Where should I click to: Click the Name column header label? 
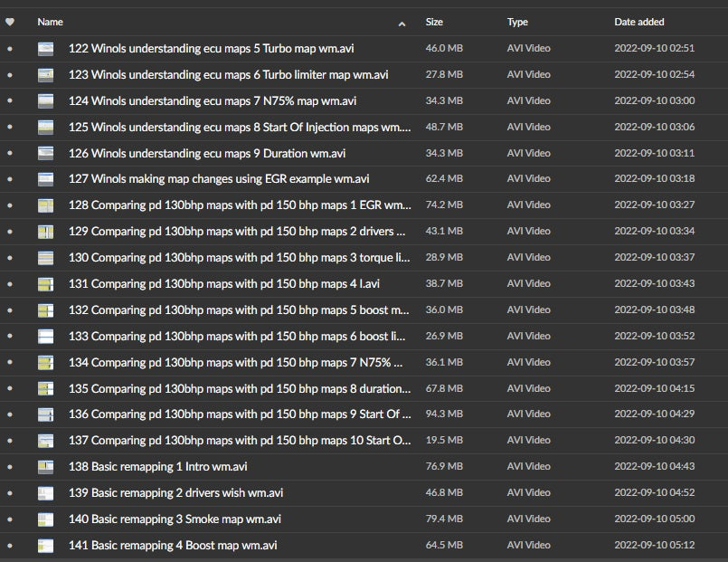pyautogui.click(x=51, y=22)
